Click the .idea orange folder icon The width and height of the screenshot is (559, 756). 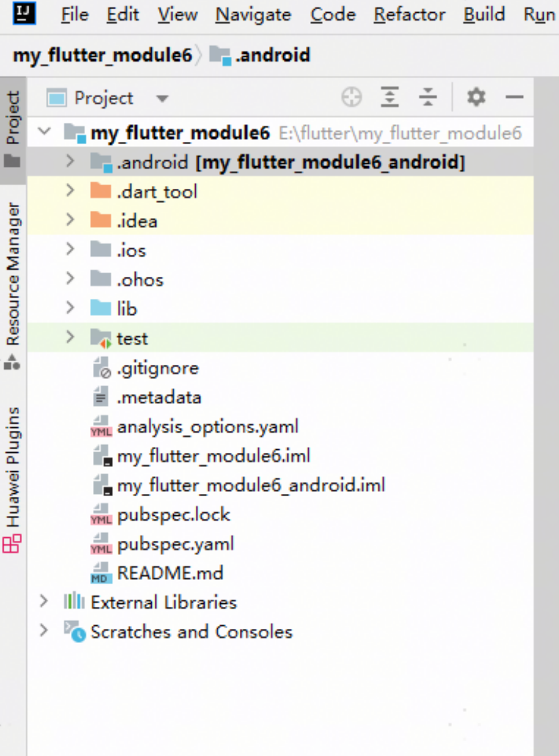[101, 221]
